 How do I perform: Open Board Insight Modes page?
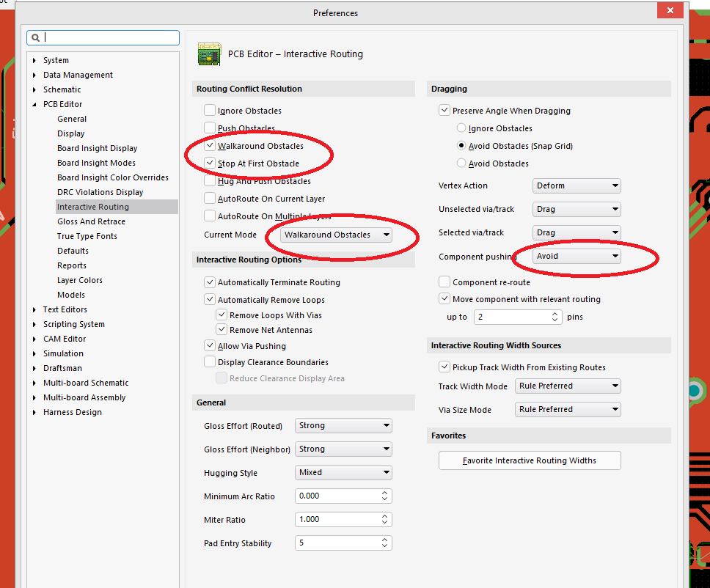[96, 163]
